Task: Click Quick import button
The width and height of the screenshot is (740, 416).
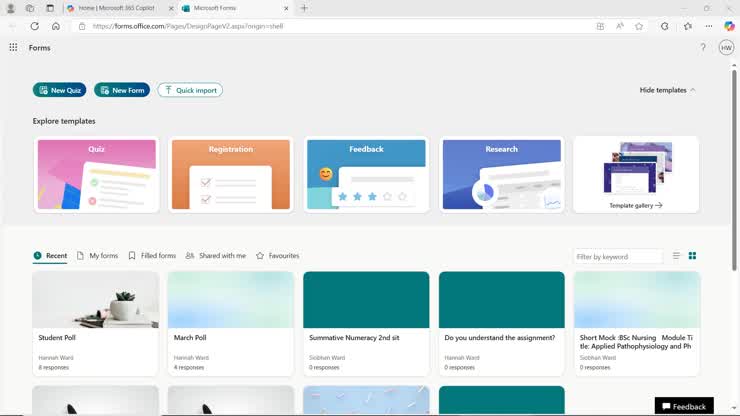Action: pos(190,90)
